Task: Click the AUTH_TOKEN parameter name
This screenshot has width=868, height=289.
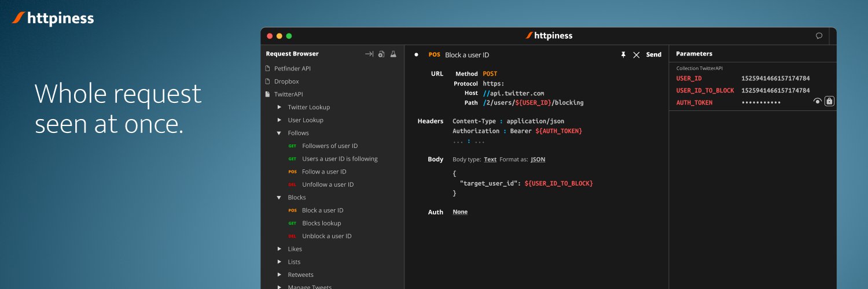Action: pyautogui.click(x=694, y=103)
